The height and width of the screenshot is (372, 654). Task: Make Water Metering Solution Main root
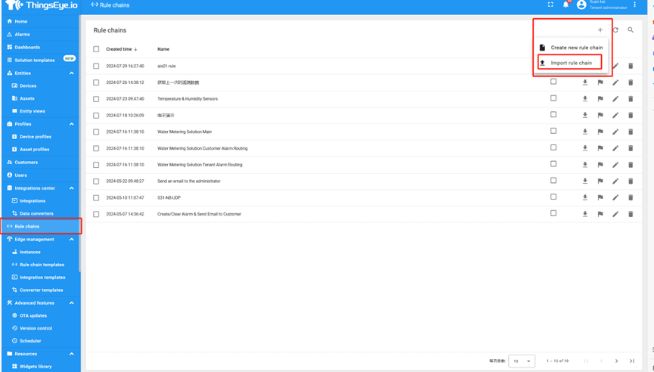600,132
